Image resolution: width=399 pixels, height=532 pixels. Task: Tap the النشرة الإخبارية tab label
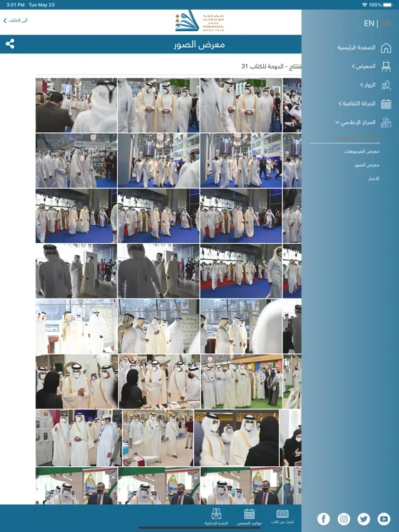(216, 523)
